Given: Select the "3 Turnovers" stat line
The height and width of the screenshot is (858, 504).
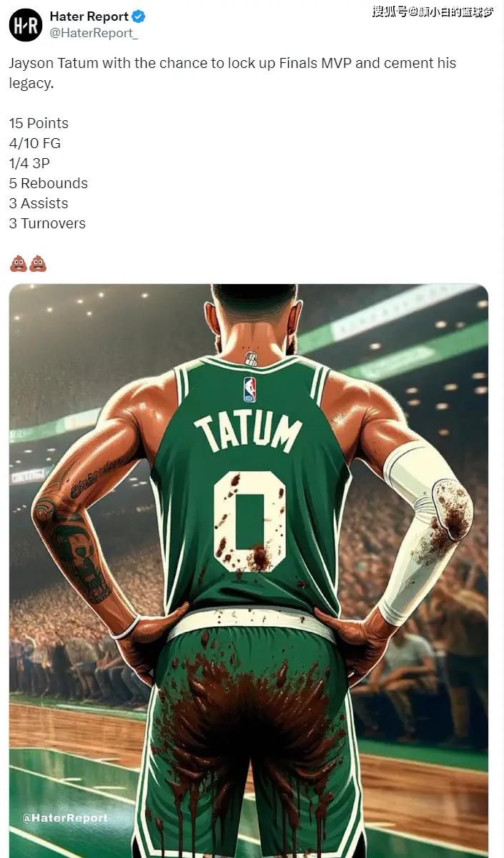Looking at the screenshot, I should coord(48,223).
